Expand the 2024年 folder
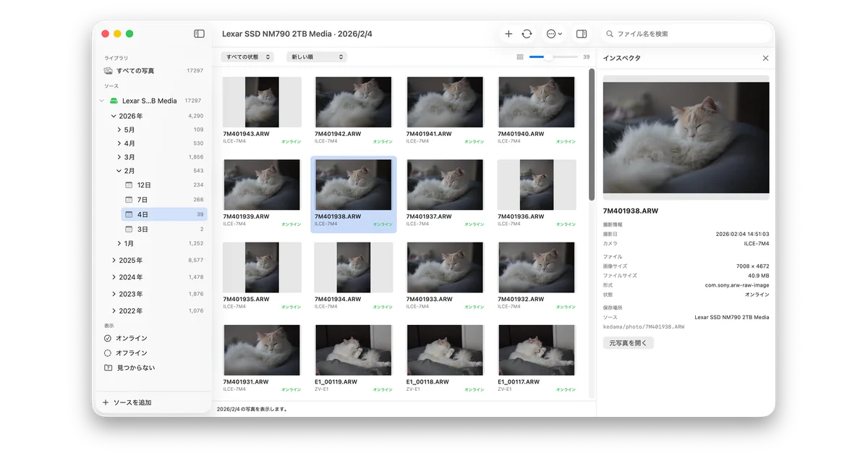The image size is (868, 456). tap(114, 277)
